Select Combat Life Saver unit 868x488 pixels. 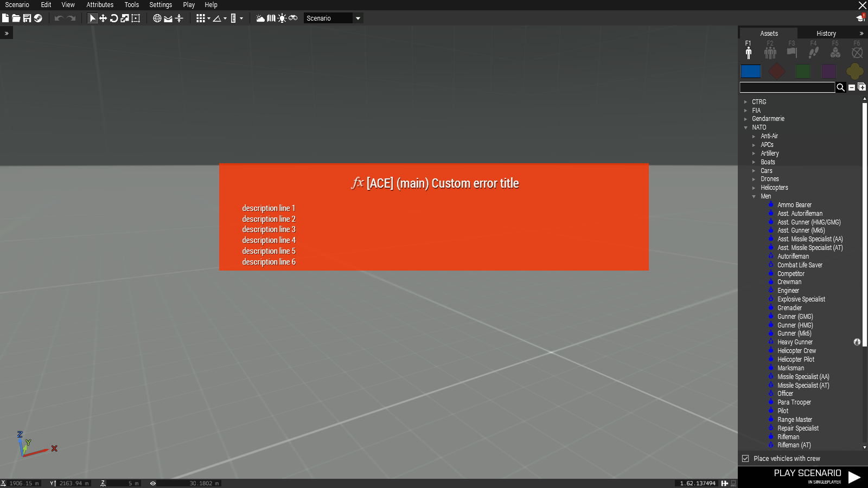coord(800,265)
